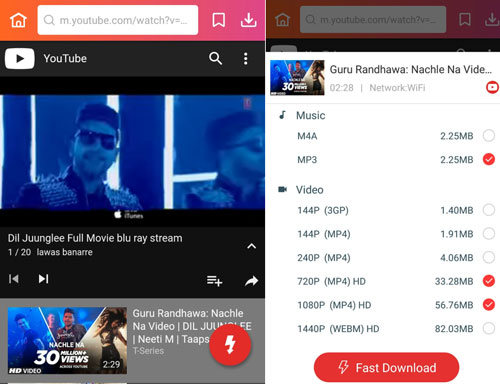Select 240P (MP4) 4.06MB option

click(489, 257)
